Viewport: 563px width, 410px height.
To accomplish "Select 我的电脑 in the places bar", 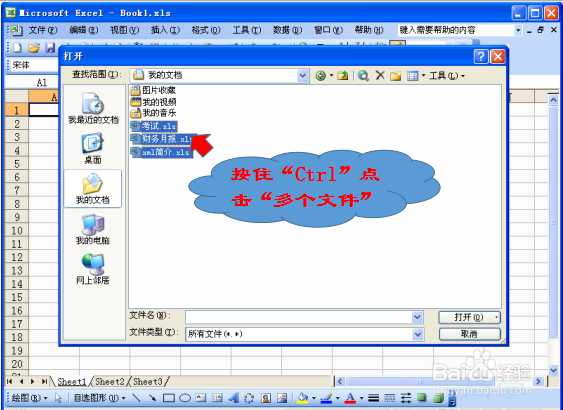I will tap(93, 229).
